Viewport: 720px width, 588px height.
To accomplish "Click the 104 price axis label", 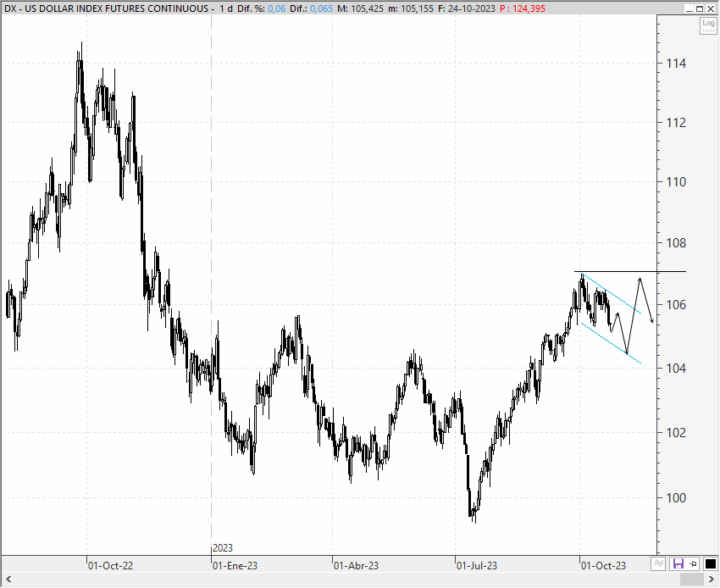I will tap(676, 368).
